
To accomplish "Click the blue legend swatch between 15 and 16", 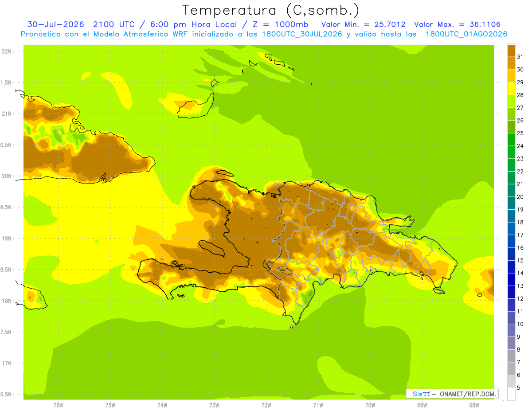I will (x=511, y=254).
